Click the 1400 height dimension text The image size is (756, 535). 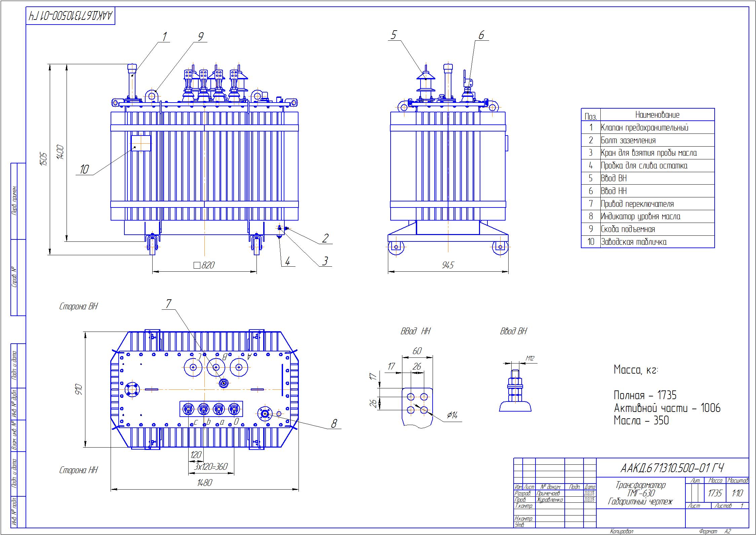(60, 152)
